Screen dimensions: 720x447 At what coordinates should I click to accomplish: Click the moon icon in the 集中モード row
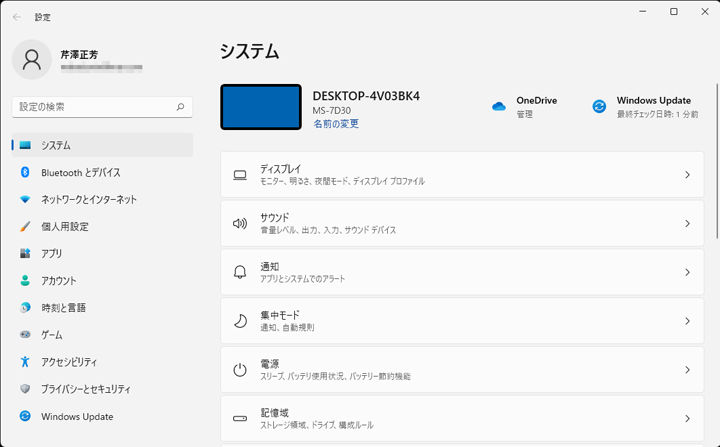click(x=240, y=321)
